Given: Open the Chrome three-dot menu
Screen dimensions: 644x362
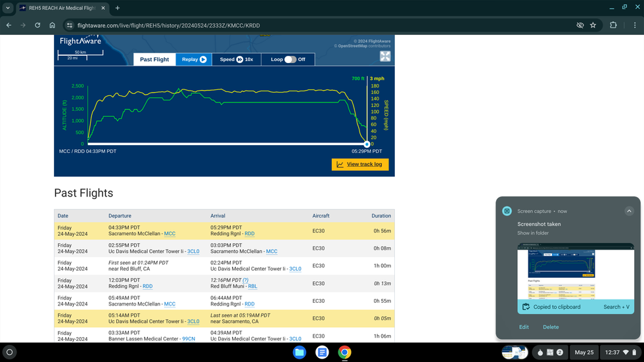Looking at the screenshot, I should [x=635, y=25].
